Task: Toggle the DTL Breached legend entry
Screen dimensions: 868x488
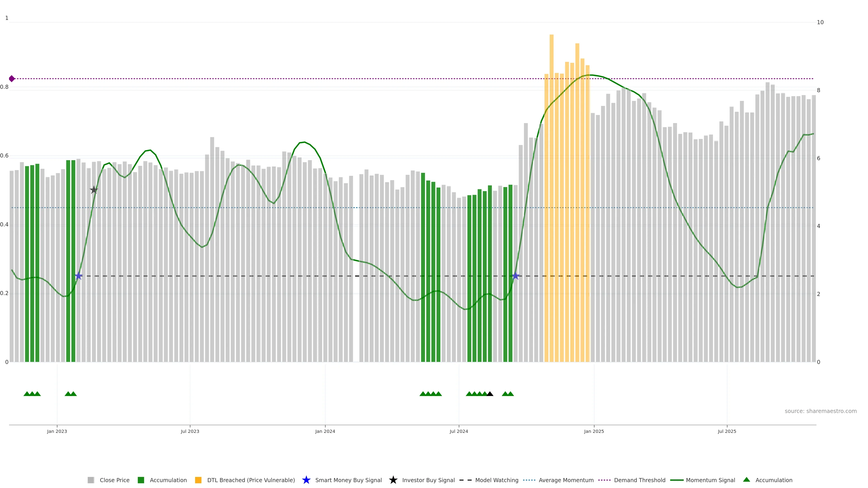Action: [251, 480]
